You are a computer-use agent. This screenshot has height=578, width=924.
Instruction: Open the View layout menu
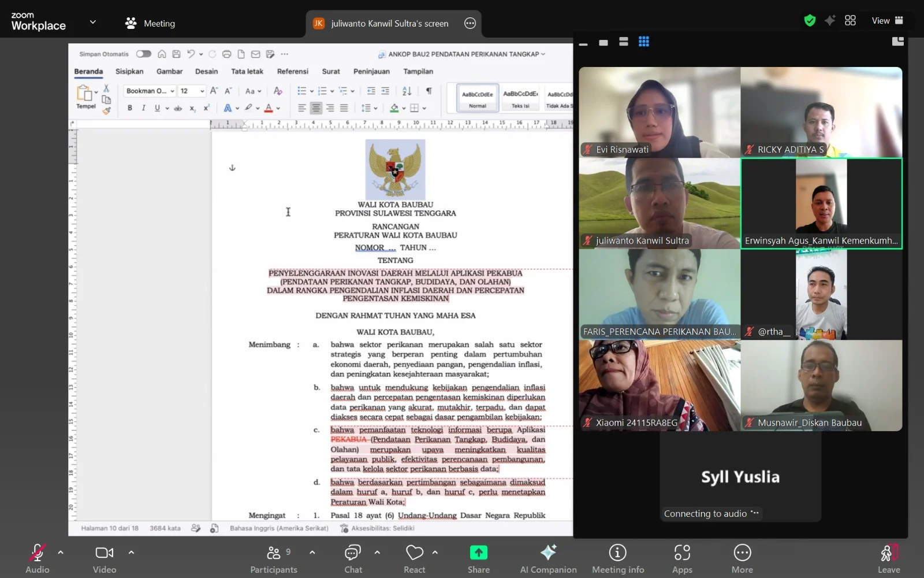tap(887, 21)
